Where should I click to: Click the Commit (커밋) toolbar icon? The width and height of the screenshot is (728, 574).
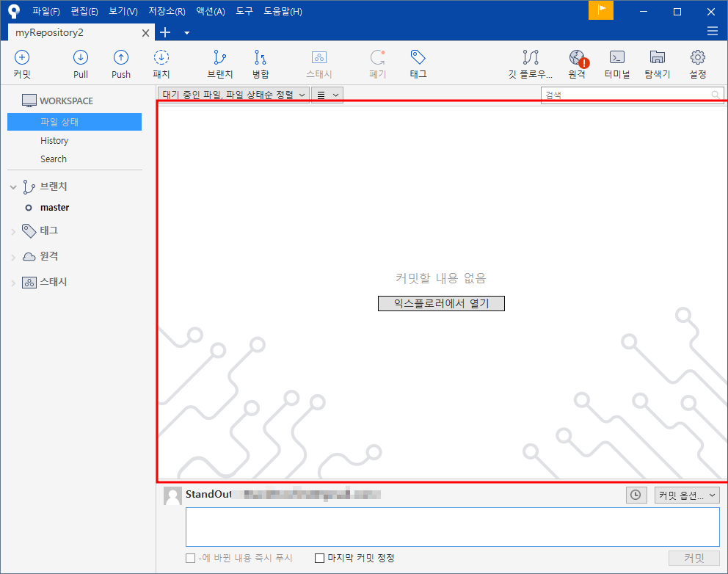point(22,57)
